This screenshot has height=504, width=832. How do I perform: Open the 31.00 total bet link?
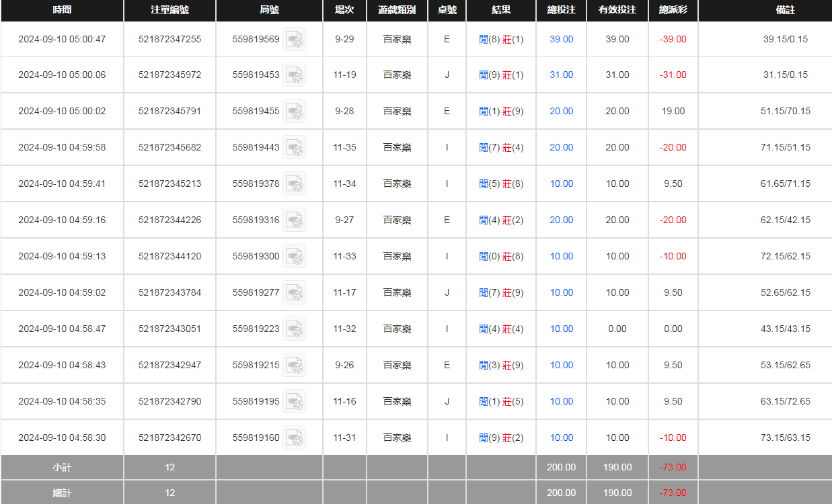[561, 75]
